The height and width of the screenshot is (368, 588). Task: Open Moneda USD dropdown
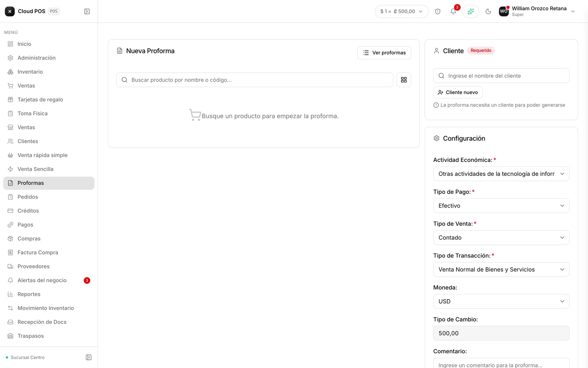click(501, 301)
